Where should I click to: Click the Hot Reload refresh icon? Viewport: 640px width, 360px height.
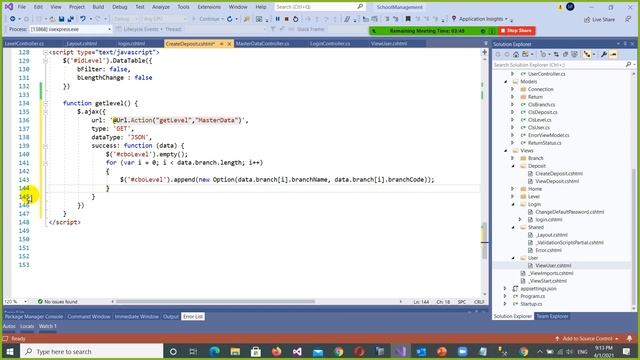[230, 19]
